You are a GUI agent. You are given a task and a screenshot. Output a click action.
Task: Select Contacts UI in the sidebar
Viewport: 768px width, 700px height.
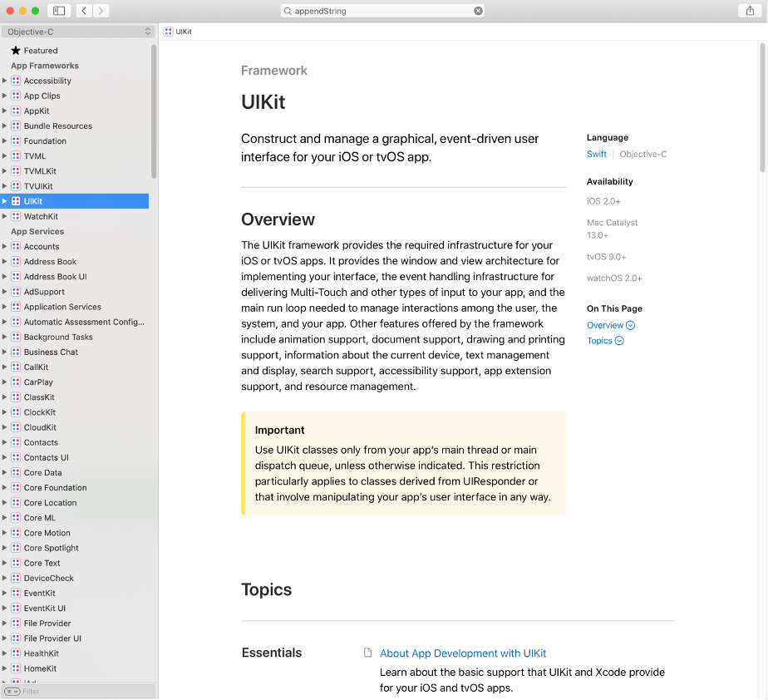(47, 457)
